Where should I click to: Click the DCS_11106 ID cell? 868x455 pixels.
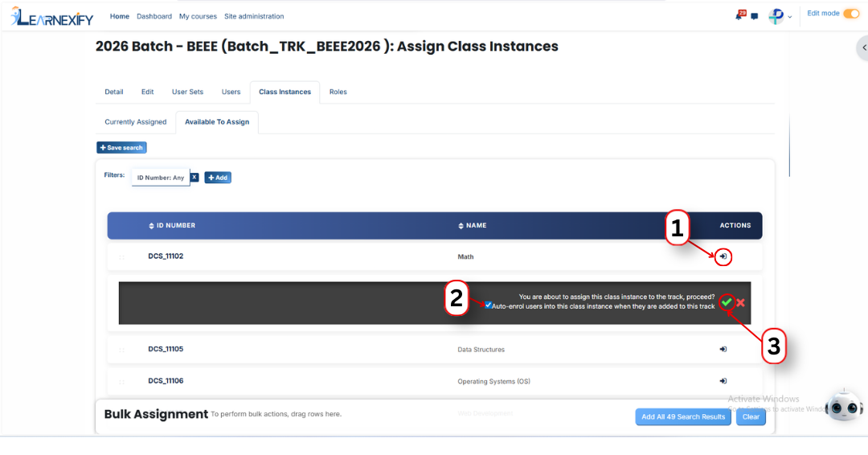point(166,381)
